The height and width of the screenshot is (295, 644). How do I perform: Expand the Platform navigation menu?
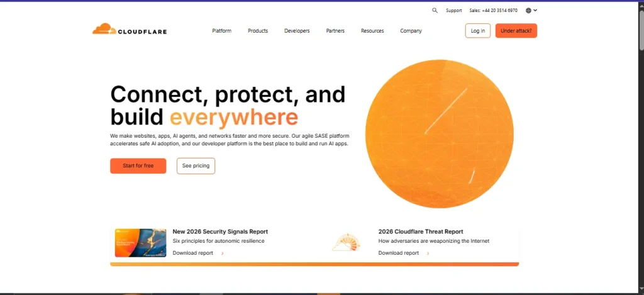click(x=221, y=31)
